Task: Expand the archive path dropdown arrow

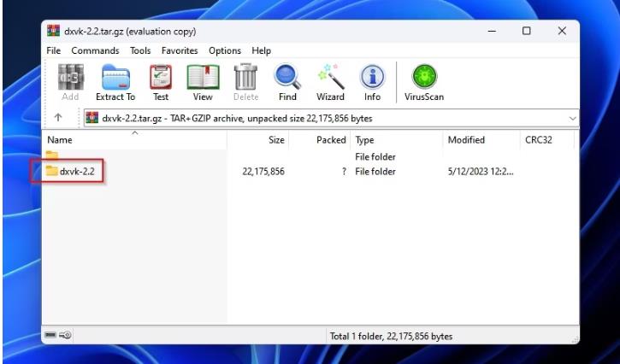Action: 572,119
